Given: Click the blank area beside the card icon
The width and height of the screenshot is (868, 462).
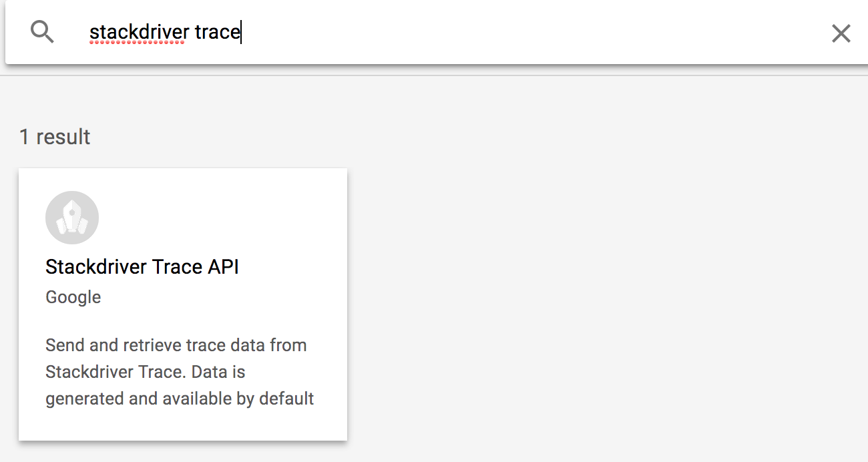Looking at the screenshot, I should (x=220, y=218).
